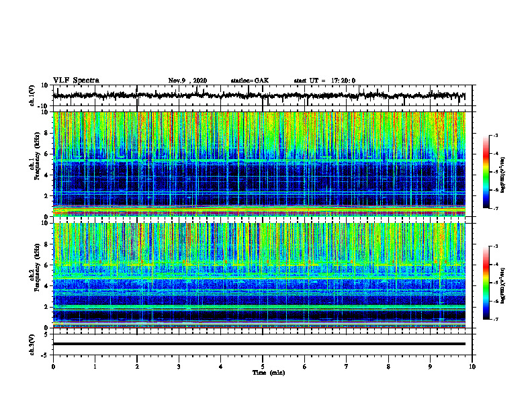The image size is (532, 411).
Task: Click the "-3" label on ch.1 color bar
Action: point(496,135)
